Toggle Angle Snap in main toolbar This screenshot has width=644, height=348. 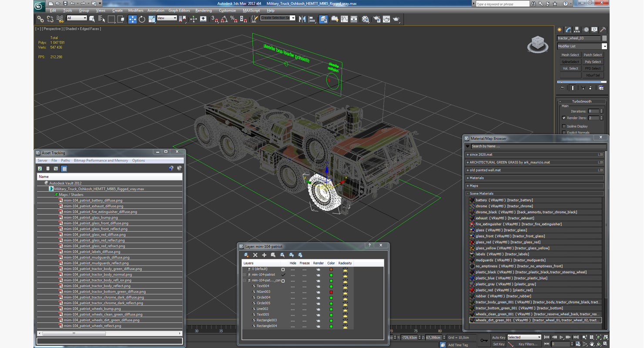tap(224, 19)
